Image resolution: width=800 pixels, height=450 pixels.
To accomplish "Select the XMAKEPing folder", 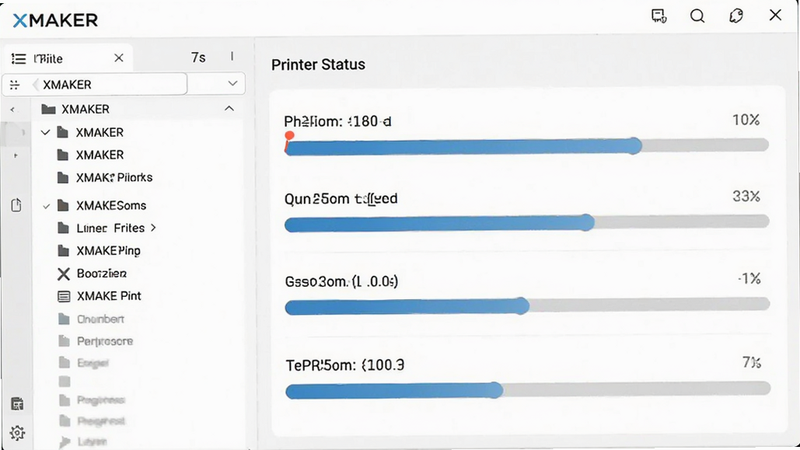I will [x=99, y=251].
